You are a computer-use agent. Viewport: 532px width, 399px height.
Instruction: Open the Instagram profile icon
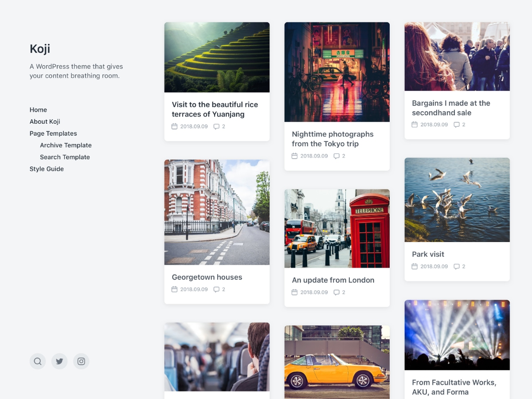[x=81, y=361]
